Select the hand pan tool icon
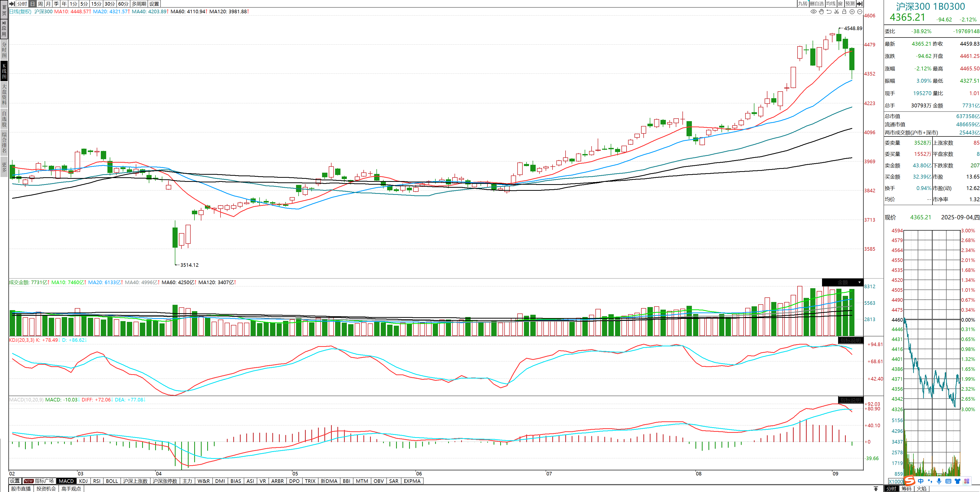The height and width of the screenshot is (492, 980). pyautogui.click(x=821, y=11)
